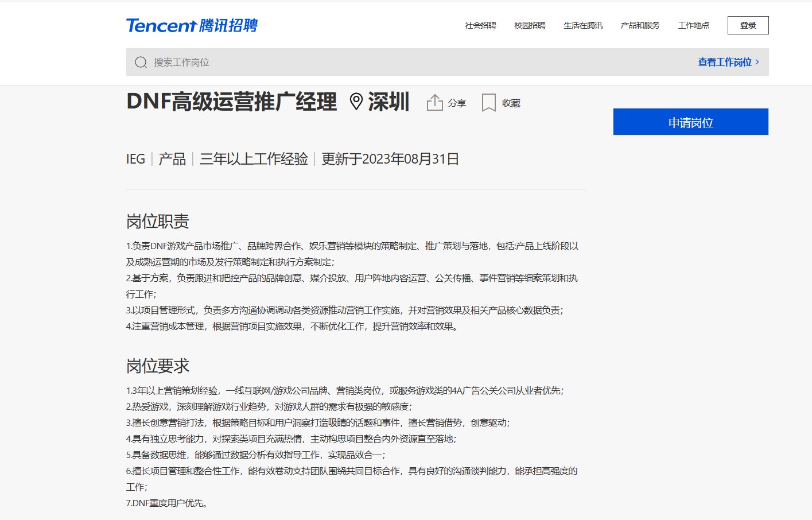The width and height of the screenshot is (812, 520).
Task: Click the line starting 4.注重营销成本管理
Action: point(294,326)
